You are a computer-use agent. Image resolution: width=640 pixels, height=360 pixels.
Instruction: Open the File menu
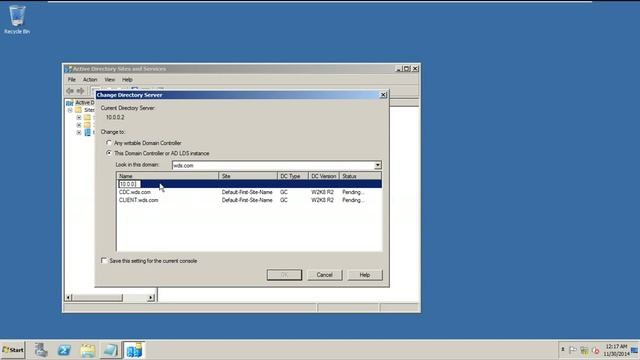pos(72,80)
